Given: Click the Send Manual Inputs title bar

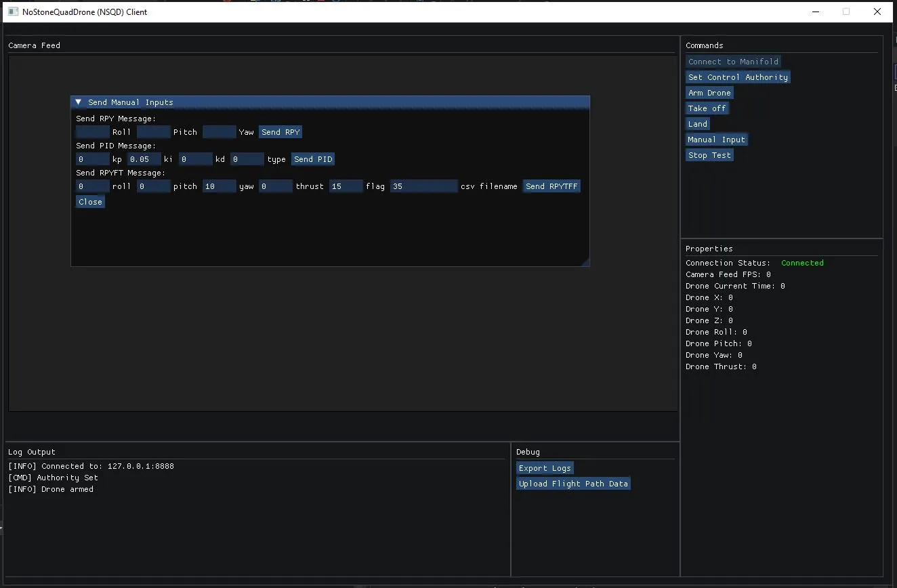Looking at the screenshot, I should tap(330, 102).
